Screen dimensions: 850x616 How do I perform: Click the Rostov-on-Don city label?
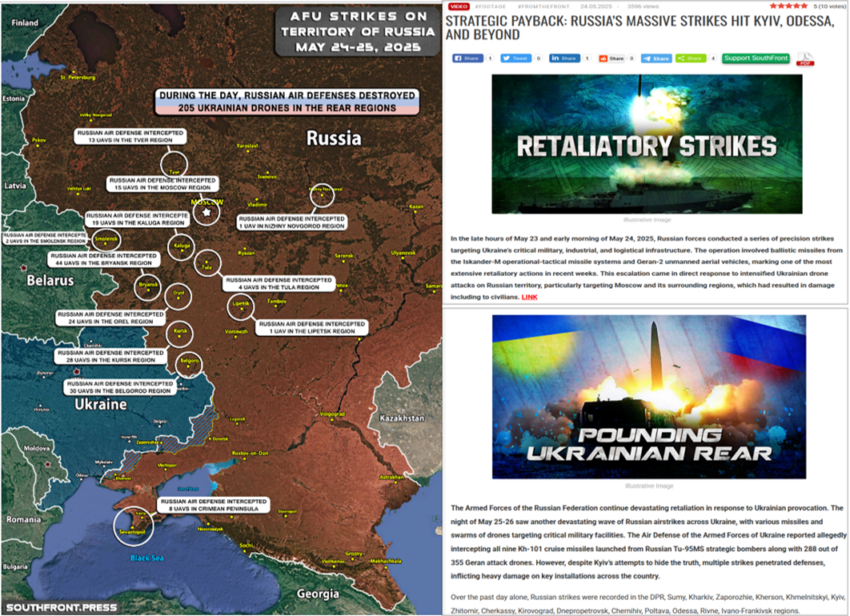point(250,453)
